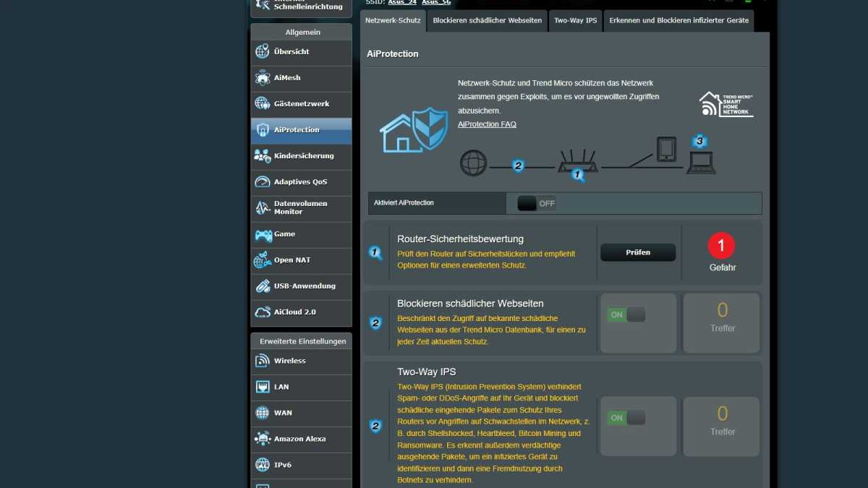Click the magnifier icon beside Router-Sicherheitsbewertung
The image size is (868, 488).
point(375,253)
